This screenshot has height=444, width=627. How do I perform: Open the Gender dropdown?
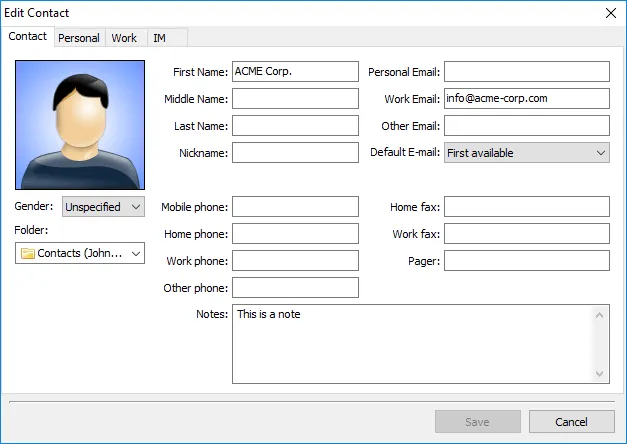coord(103,207)
